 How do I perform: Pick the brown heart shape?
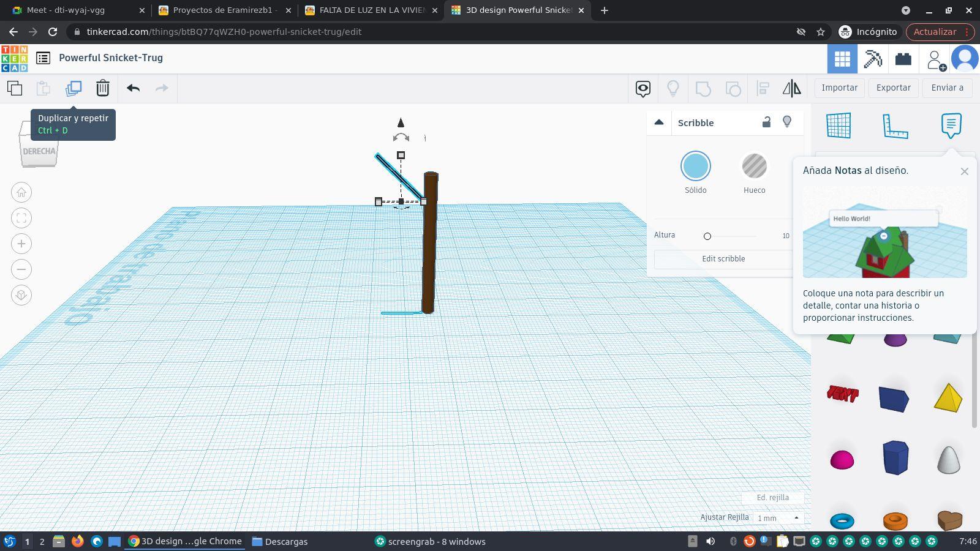(949, 520)
